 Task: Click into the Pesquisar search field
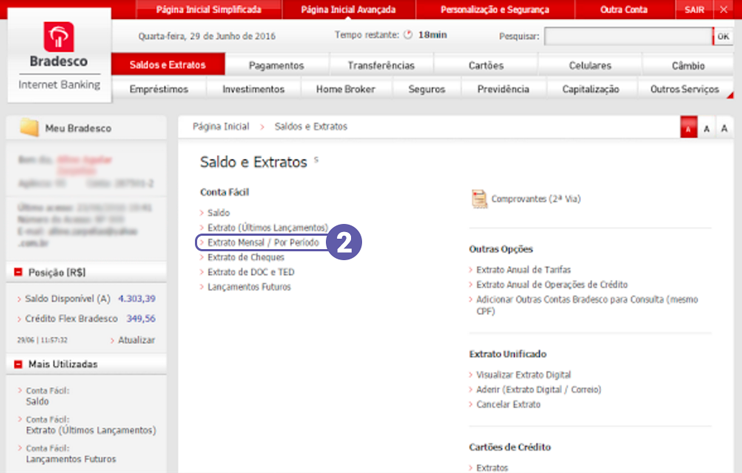pos(628,36)
